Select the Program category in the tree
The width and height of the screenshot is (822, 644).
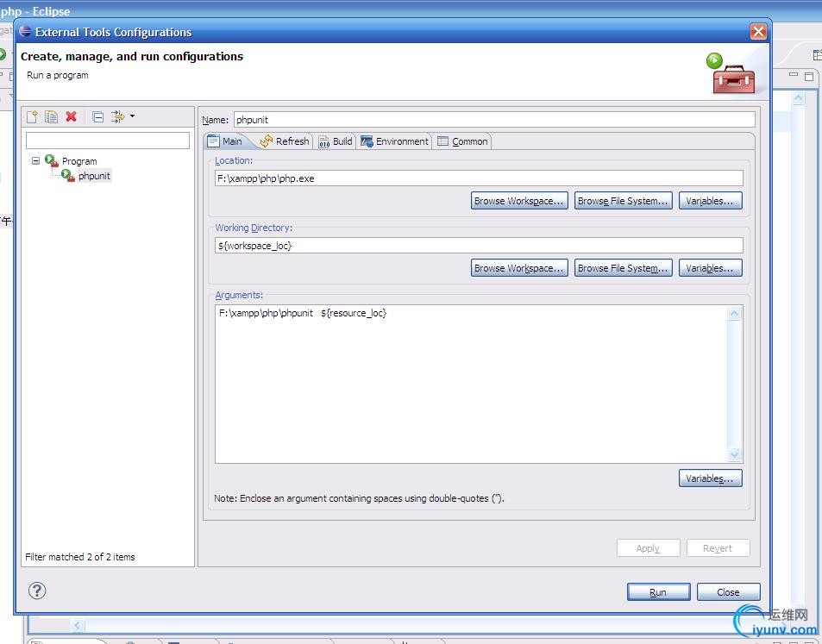(79, 161)
